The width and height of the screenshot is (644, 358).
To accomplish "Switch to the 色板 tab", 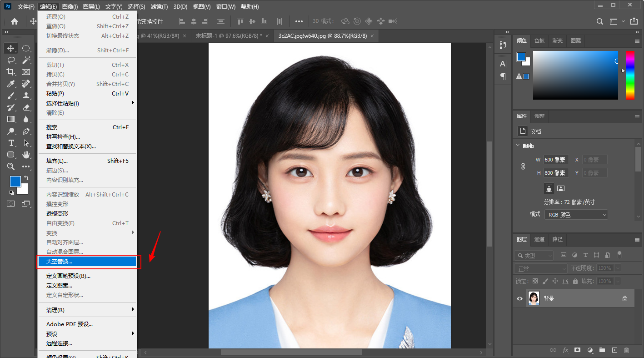I will (539, 40).
